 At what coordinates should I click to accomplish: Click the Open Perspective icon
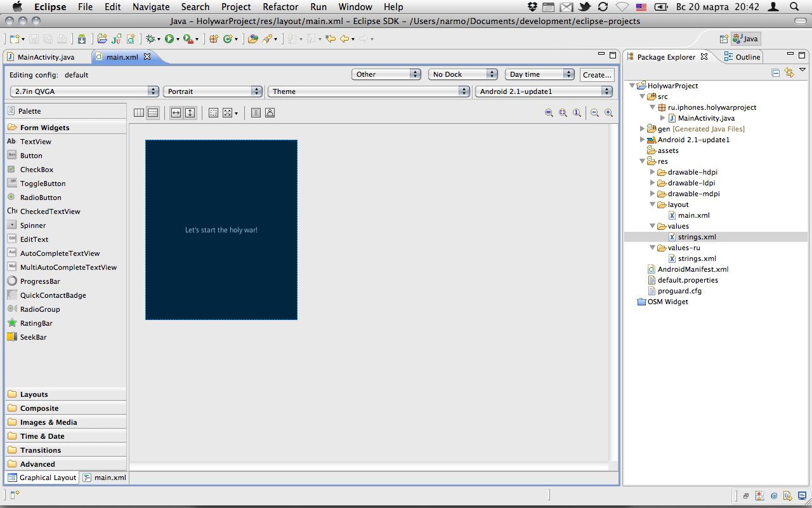724,39
